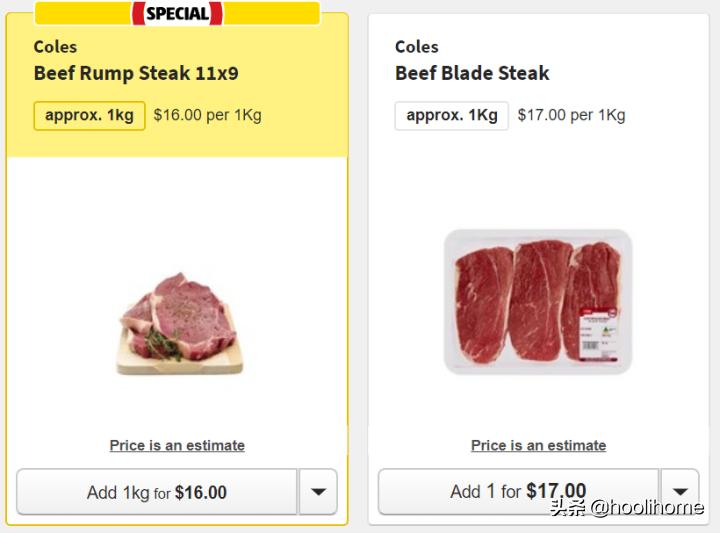Open Rump Steak 'Price is an estimate' link

pyautogui.click(x=177, y=445)
